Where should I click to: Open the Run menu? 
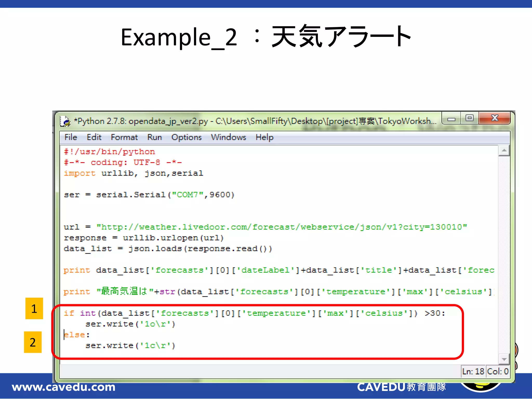tap(155, 137)
